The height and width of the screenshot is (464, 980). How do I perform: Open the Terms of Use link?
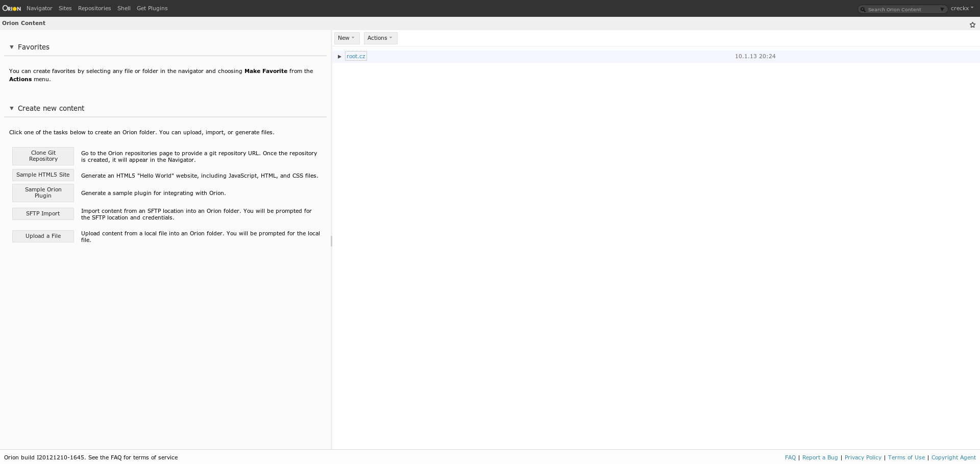coord(906,457)
